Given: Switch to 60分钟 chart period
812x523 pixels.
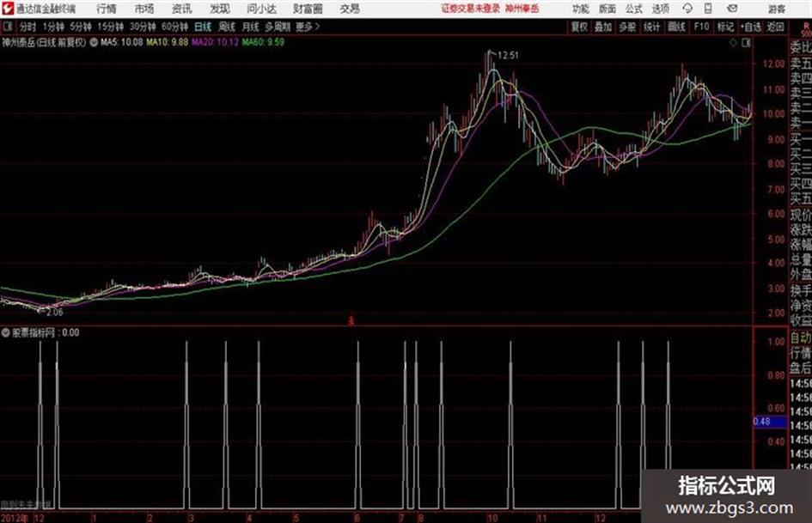Looking at the screenshot, I should (x=175, y=27).
